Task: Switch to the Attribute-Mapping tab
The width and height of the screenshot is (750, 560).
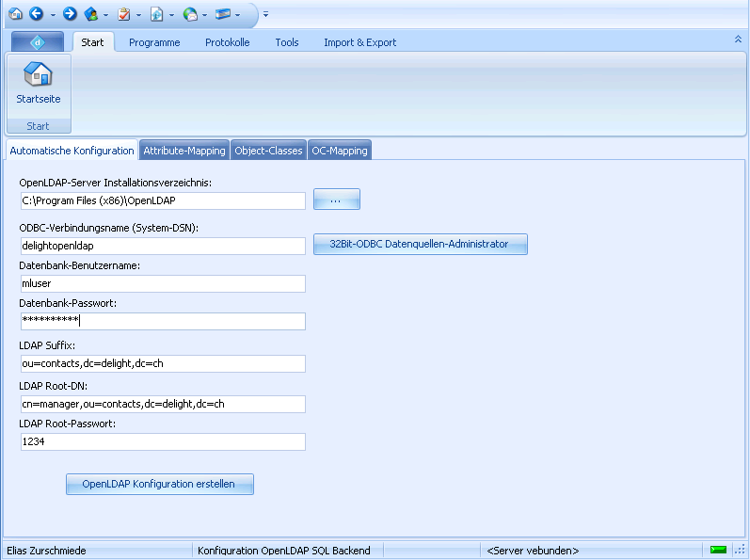Action: (x=184, y=151)
